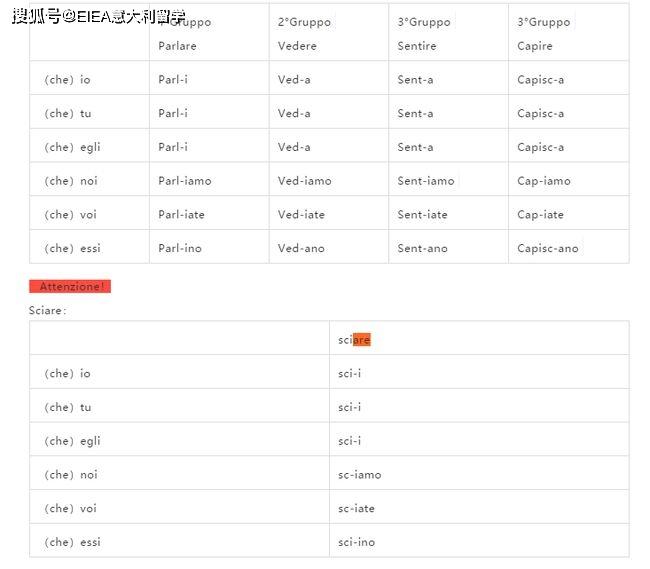Click the Sentire header text

coord(416,46)
